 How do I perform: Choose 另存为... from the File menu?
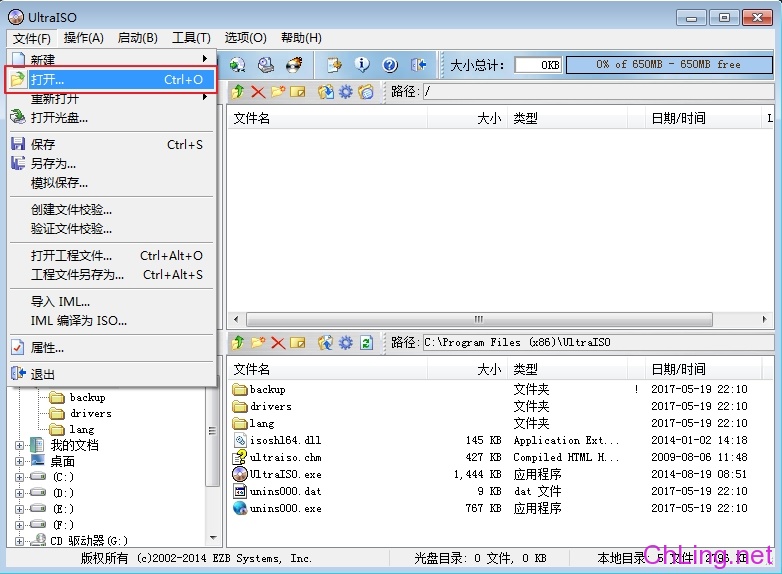click(x=112, y=164)
